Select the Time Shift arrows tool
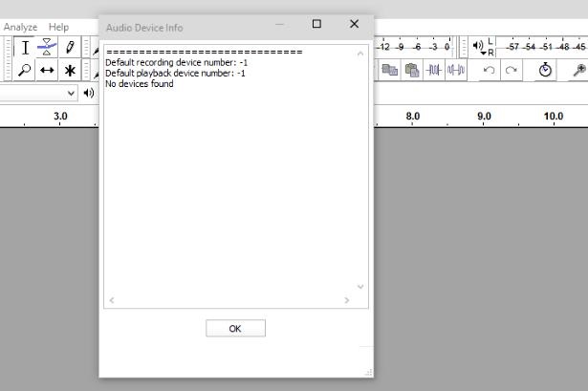 point(47,70)
